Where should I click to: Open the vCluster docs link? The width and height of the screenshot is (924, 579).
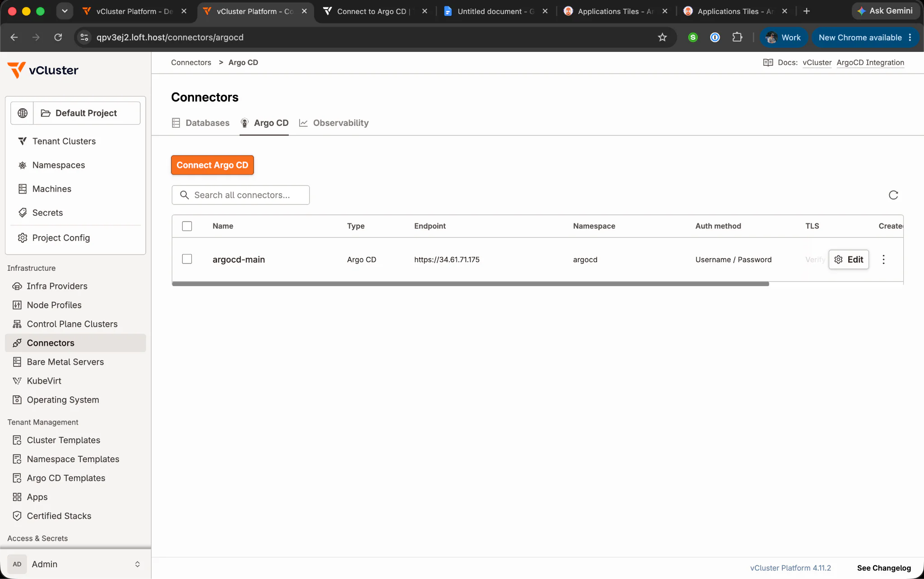coord(817,62)
